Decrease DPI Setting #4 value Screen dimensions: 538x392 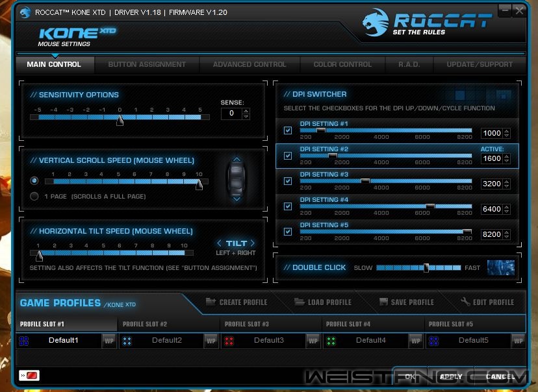[x=507, y=212]
